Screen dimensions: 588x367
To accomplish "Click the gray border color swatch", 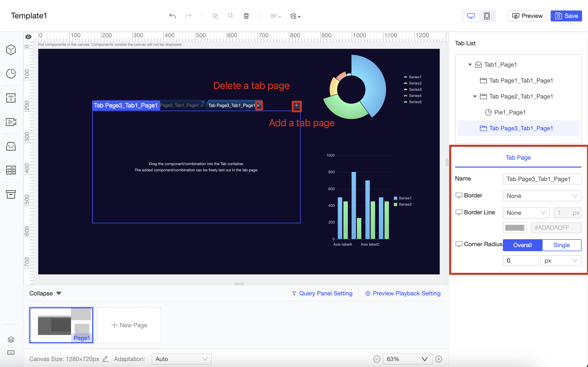I will (515, 228).
